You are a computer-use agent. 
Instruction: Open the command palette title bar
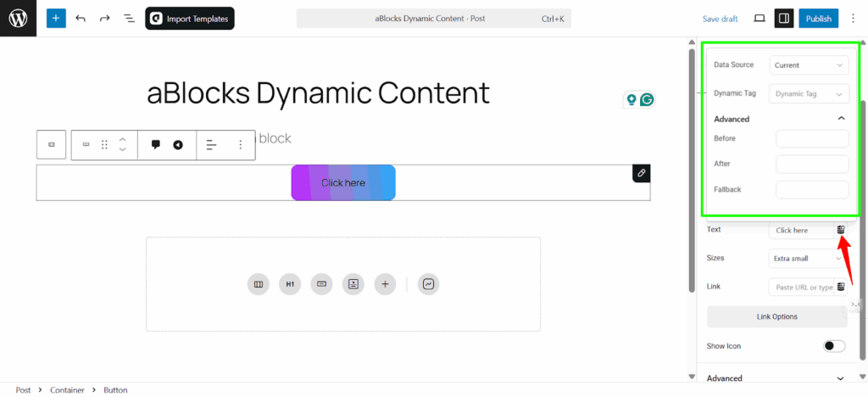pos(433,19)
